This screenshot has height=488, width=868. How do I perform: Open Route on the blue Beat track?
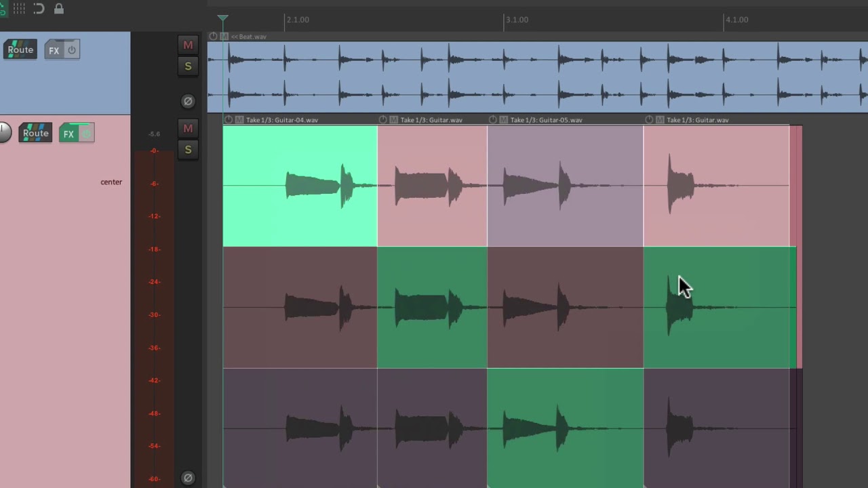(20, 49)
